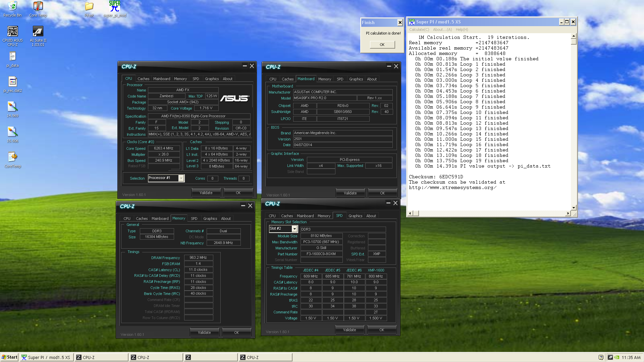644x362 pixels.
Task: Click Validate in the CPU tab window
Action: tap(206, 193)
